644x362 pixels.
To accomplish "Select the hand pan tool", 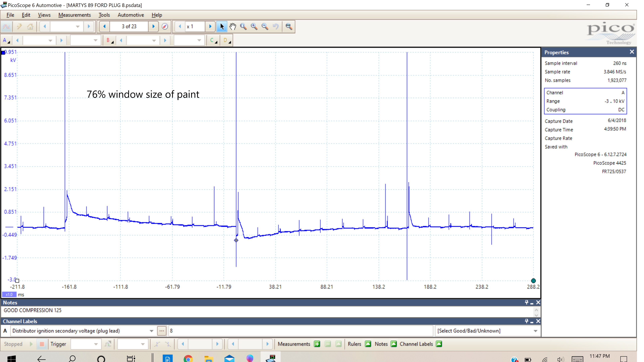I will 232,26.
